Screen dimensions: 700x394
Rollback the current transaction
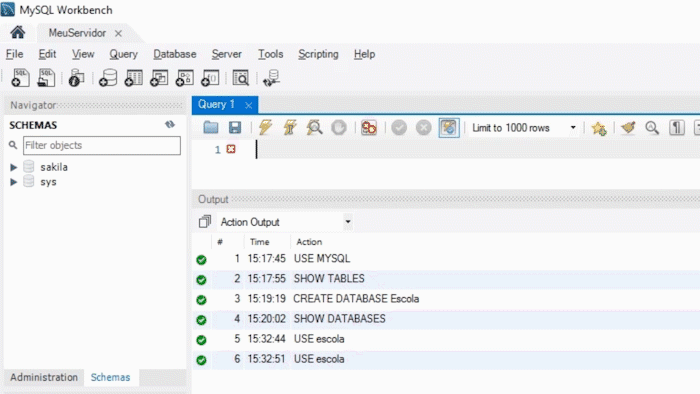[424, 128]
